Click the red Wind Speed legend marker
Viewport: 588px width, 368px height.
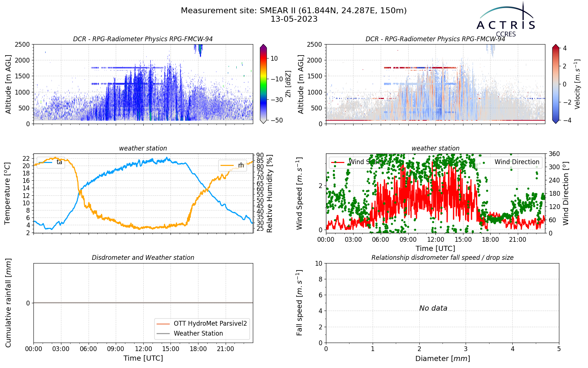tap(338, 162)
